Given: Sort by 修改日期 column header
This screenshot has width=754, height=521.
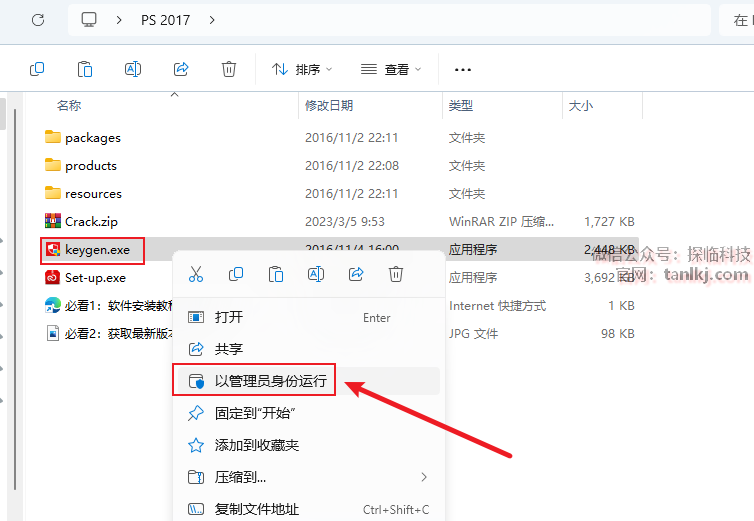Looking at the screenshot, I should coord(329,105).
